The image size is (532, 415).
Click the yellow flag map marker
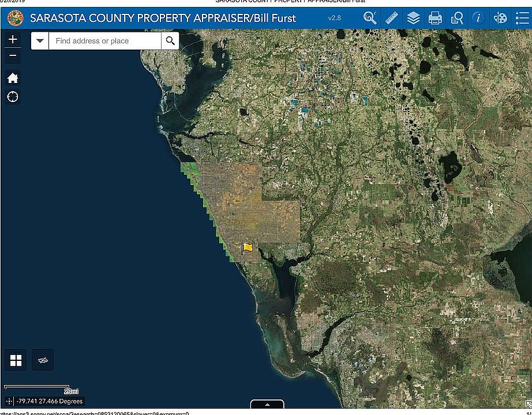[247, 248]
